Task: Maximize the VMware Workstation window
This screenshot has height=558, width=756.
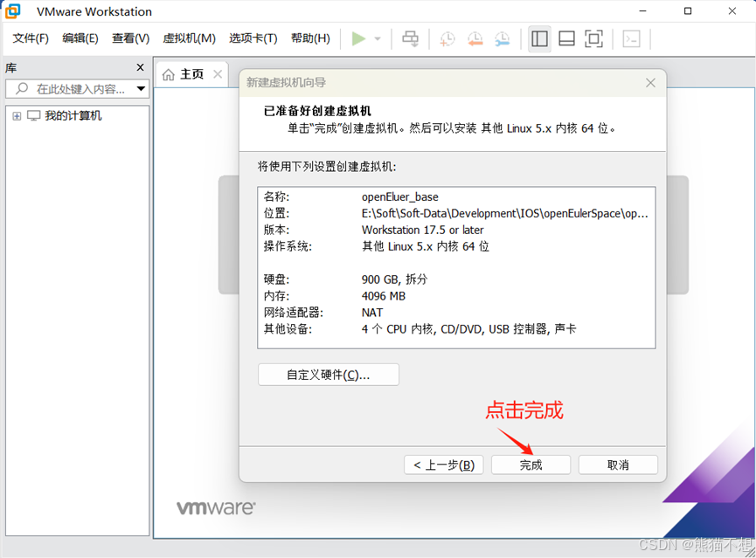Action: (x=688, y=11)
